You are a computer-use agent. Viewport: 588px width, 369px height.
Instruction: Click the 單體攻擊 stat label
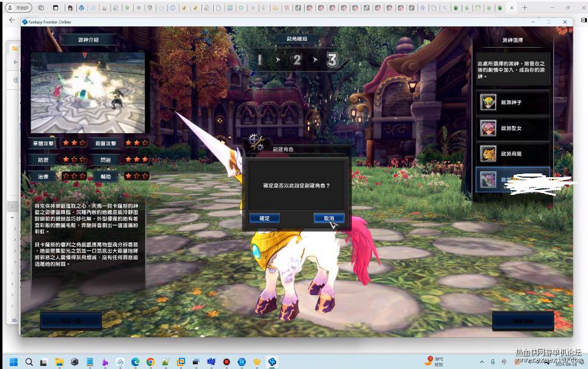(43, 143)
